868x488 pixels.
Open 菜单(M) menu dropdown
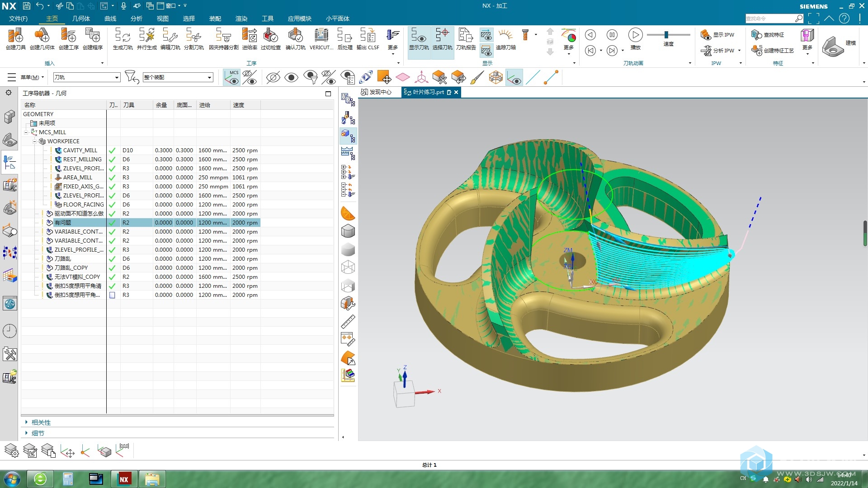click(33, 77)
